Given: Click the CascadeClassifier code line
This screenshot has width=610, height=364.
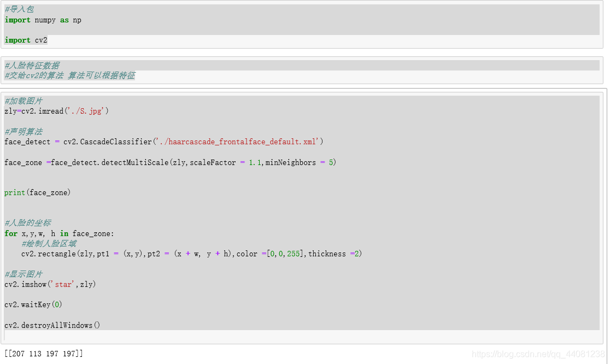Looking at the screenshot, I should [x=164, y=142].
